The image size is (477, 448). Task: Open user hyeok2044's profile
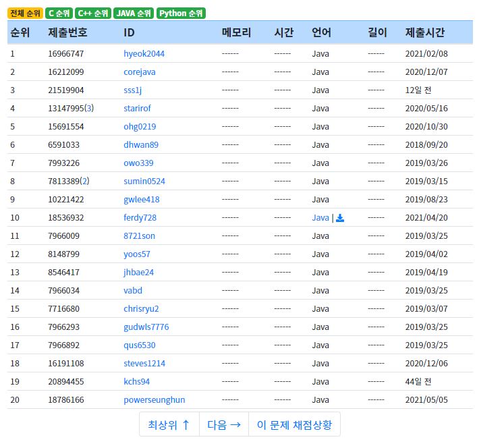pos(144,54)
